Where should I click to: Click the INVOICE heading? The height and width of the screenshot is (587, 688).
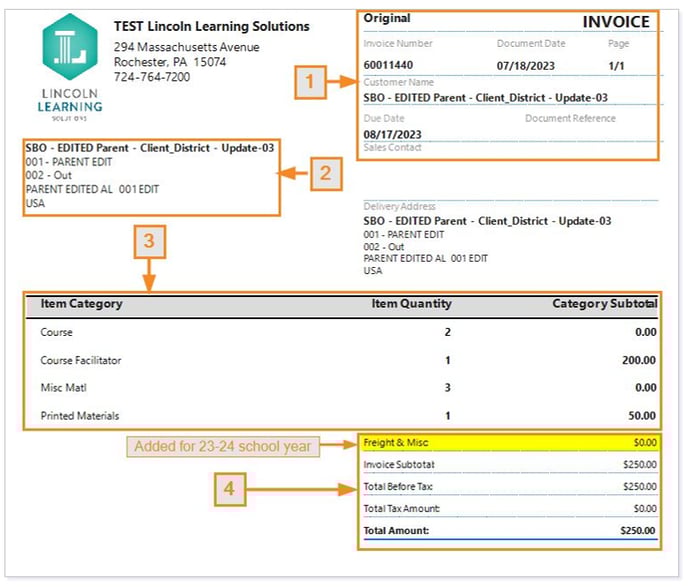pos(616,22)
